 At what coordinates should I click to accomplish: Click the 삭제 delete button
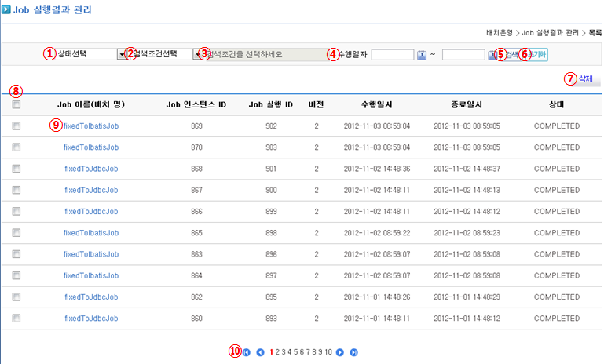click(x=585, y=78)
